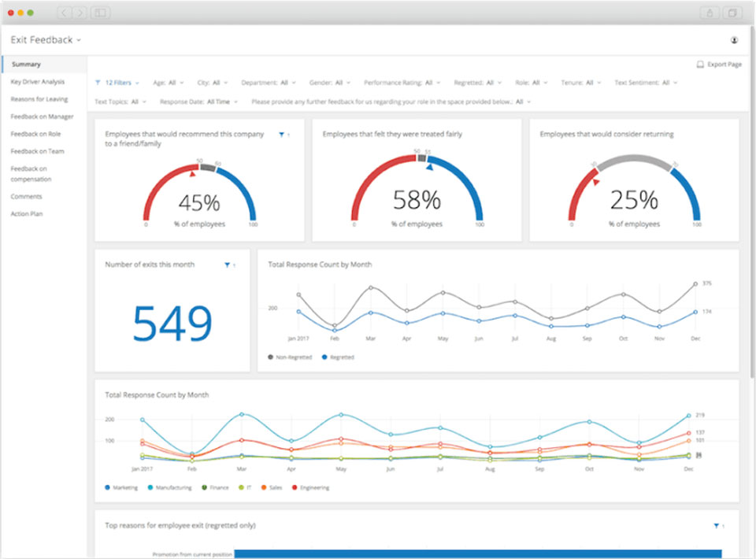756x559 pixels.
Task: Click the Engineering legend color dot
Action: (x=295, y=487)
